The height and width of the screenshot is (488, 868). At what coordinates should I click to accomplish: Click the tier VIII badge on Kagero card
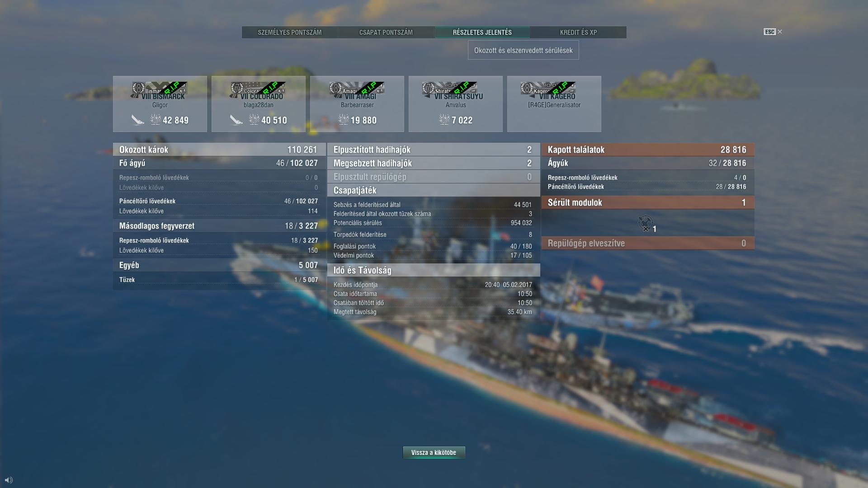(x=527, y=88)
